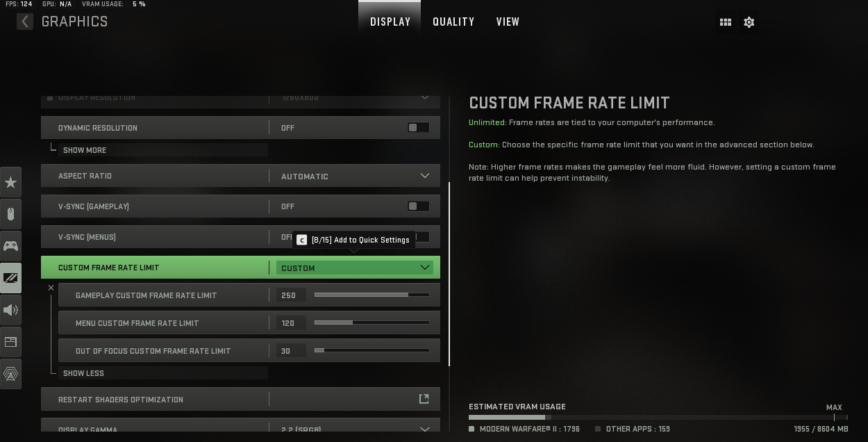This screenshot has width=868, height=442.
Task: Open the Aspect Ratio dropdown
Action: pos(354,177)
